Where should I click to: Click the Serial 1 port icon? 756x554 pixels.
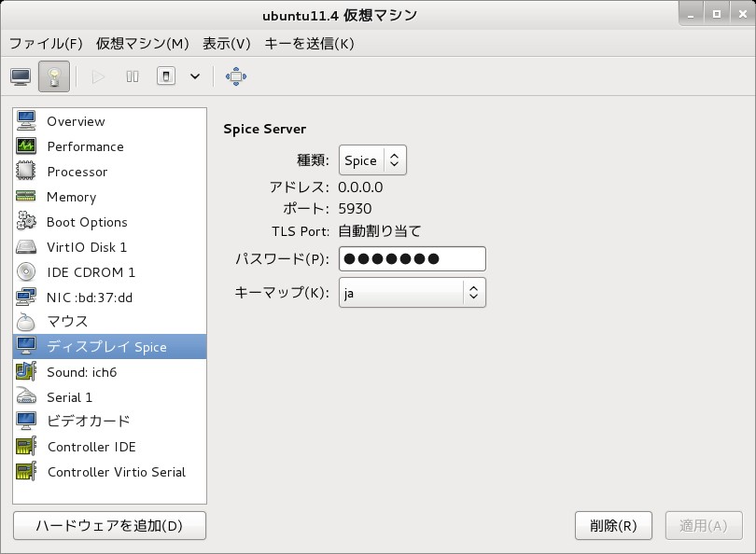pos(26,396)
